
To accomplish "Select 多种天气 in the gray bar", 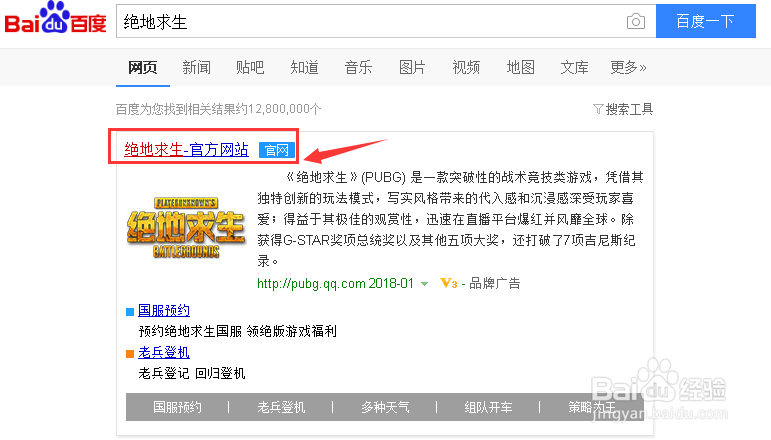I will click(x=385, y=407).
